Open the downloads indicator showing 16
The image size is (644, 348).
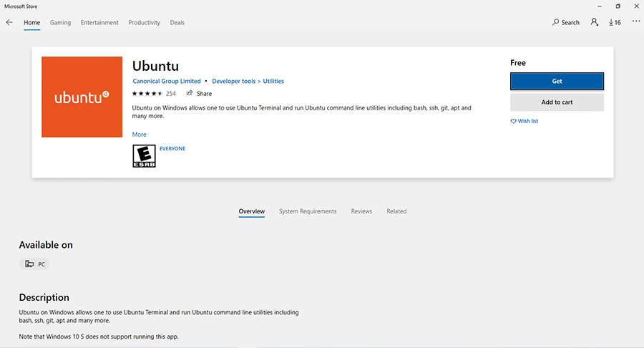(x=615, y=22)
